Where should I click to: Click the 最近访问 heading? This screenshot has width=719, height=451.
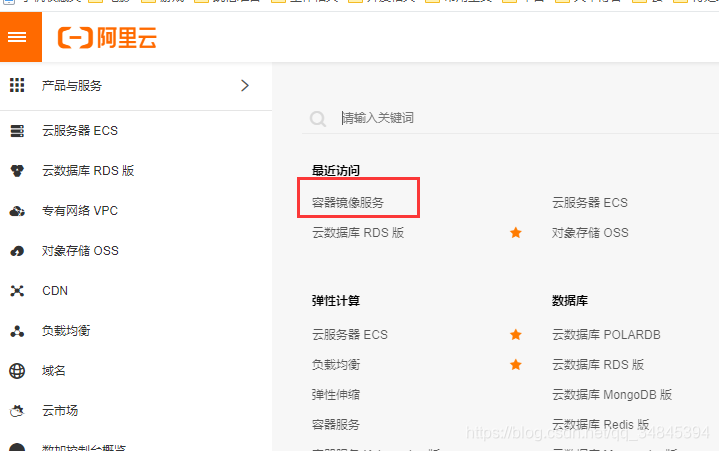pyautogui.click(x=336, y=170)
